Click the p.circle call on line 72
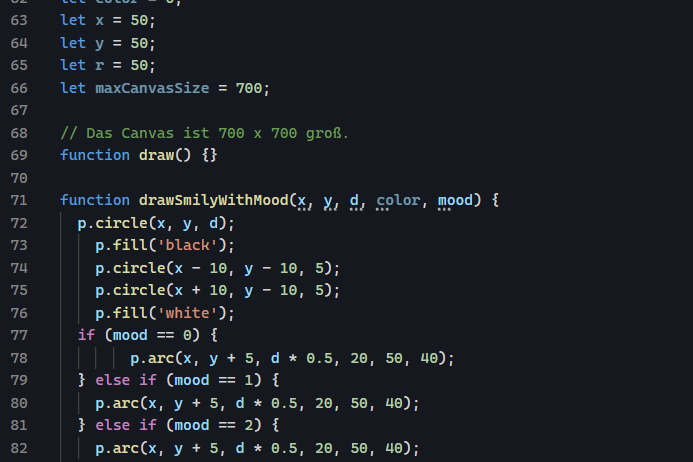Screen dimensions: 693x462 click(x=112, y=222)
